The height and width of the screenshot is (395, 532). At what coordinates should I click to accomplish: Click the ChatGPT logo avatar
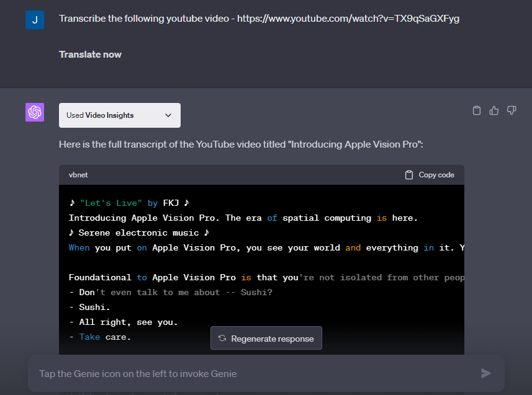pos(35,112)
